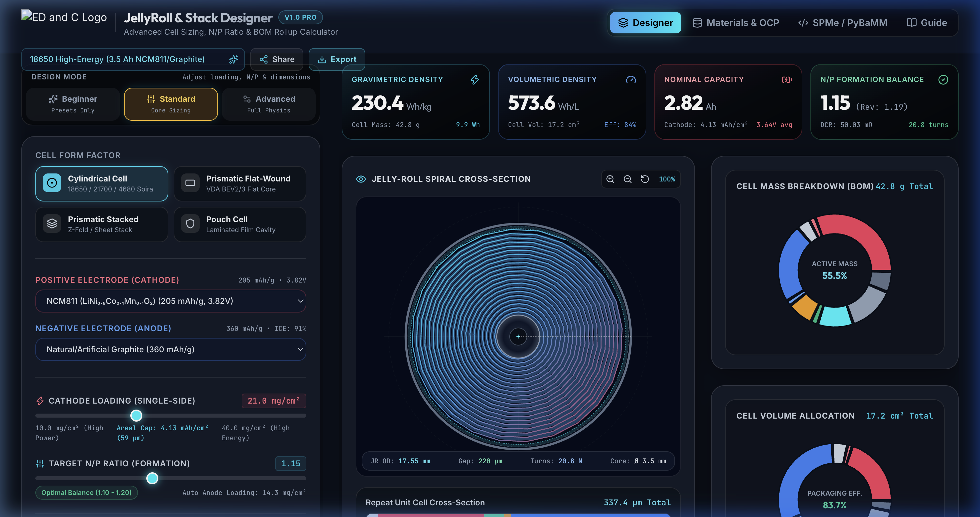
Task: Click the Advanced mode toggles icon
Action: click(x=247, y=99)
